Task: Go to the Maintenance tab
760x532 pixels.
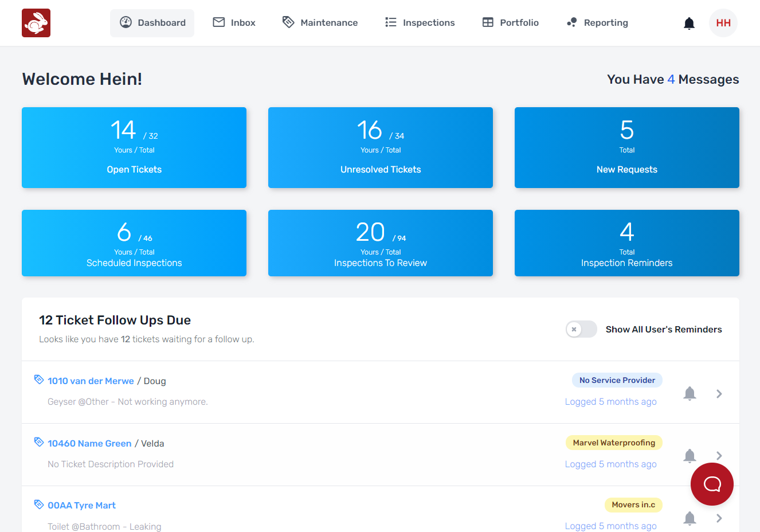Action: [x=320, y=23]
